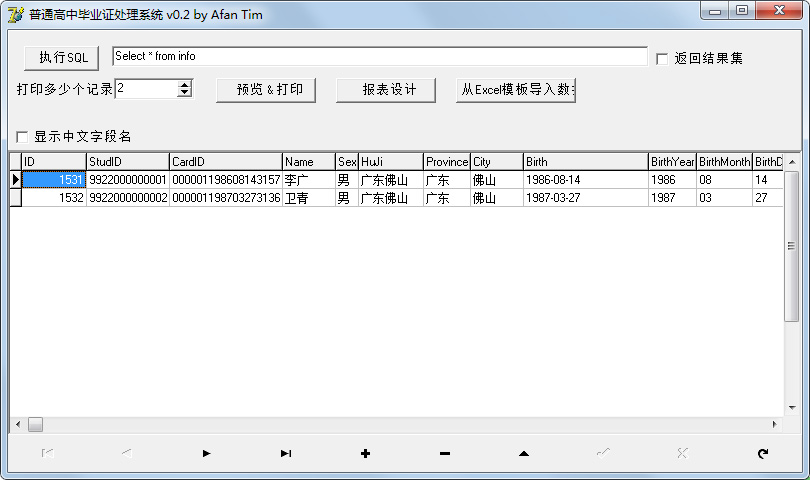This screenshot has height=480, width=810.
Task: Click the Province column header
Action: point(447,162)
